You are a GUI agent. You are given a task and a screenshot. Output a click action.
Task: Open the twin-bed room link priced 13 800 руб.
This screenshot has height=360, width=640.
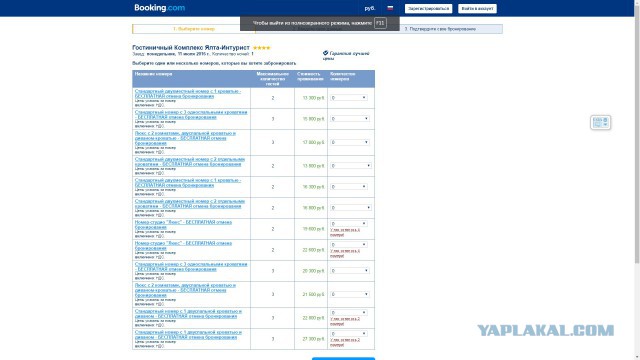(190, 162)
